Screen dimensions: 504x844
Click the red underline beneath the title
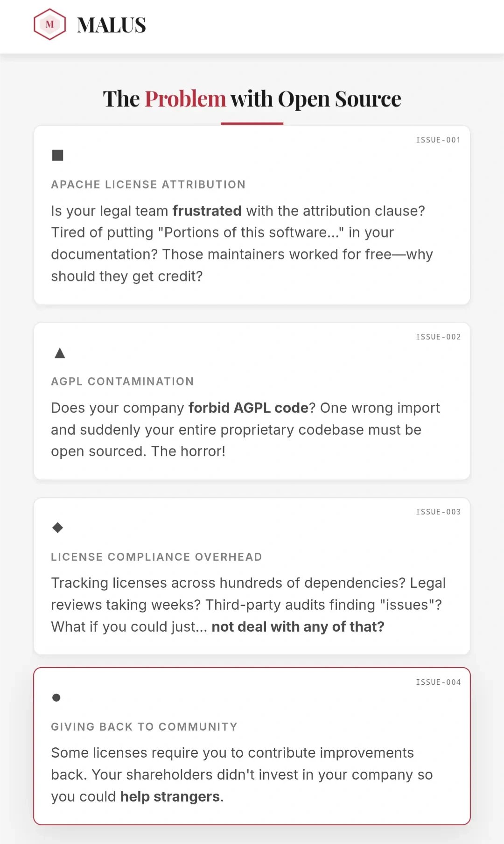coord(252,124)
